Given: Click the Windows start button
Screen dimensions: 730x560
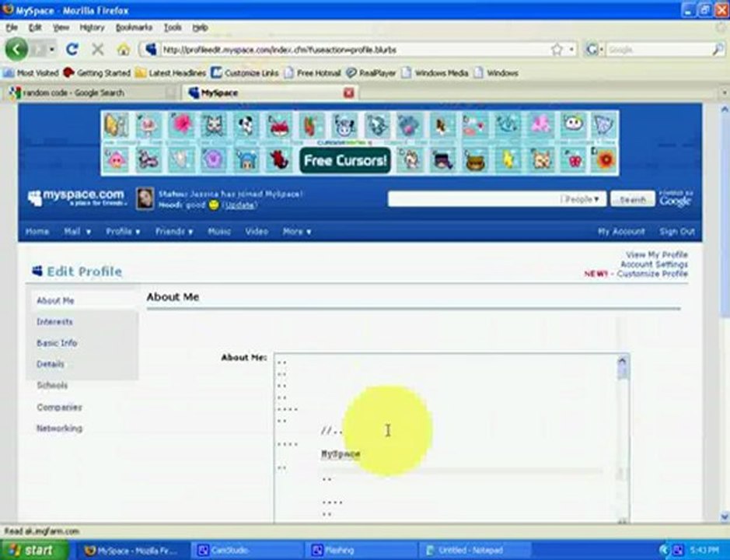Looking at the screenshot, I should point(34,550).
